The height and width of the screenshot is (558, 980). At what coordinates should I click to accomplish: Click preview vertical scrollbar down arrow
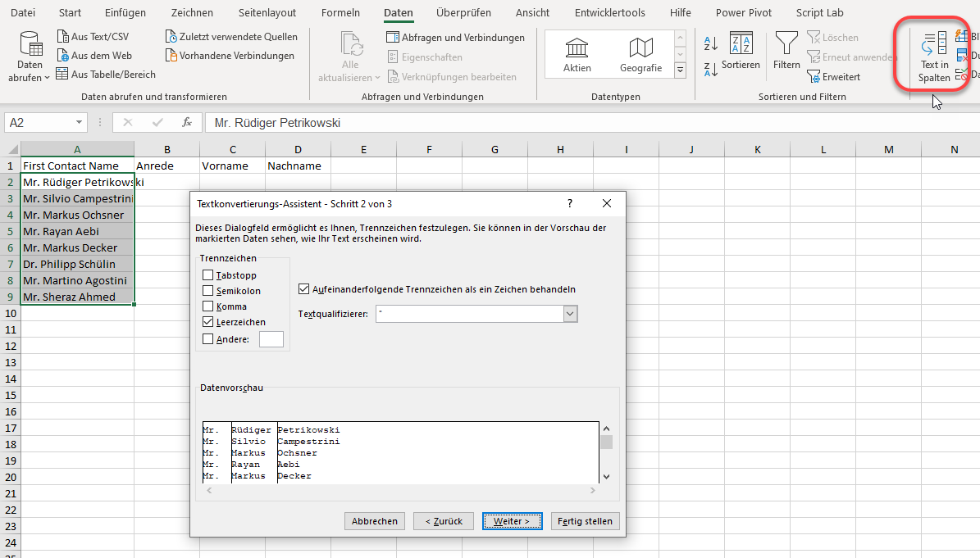coord(606,477)
